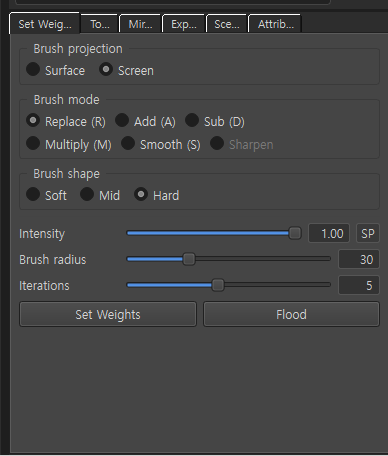Viewport: 388px width, 456px height.
Task: Click the Intensity value field 1.00
Action: (x=329, y=233)
